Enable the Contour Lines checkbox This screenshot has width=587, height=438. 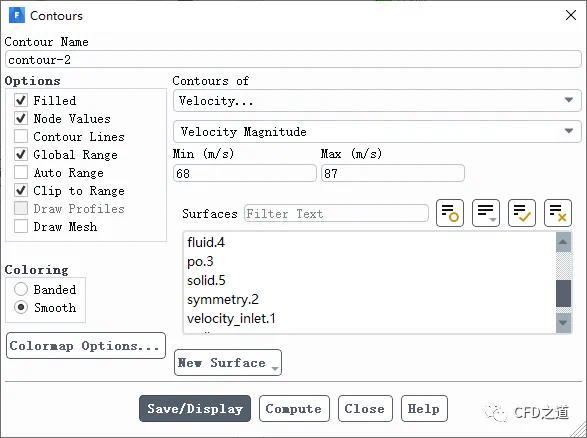coord(21,136)
